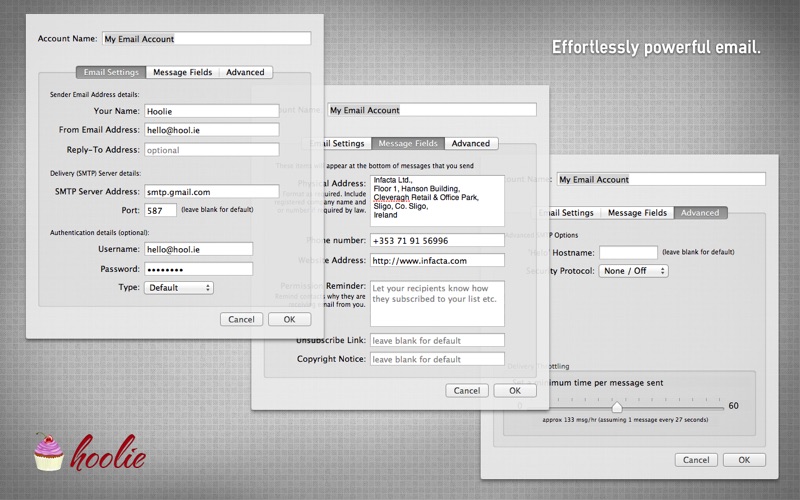Expand the Security Protocol None / Off dropdown

click(x=633, y=271)
